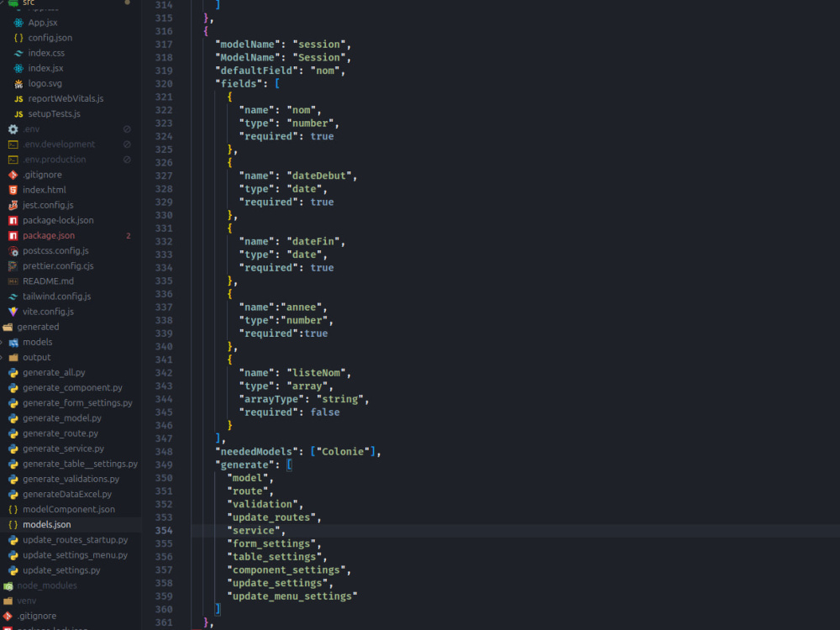Open App.jsx React file icon
Image resolution: width=840 pixels, height=630 pixels.
[18, 23]
